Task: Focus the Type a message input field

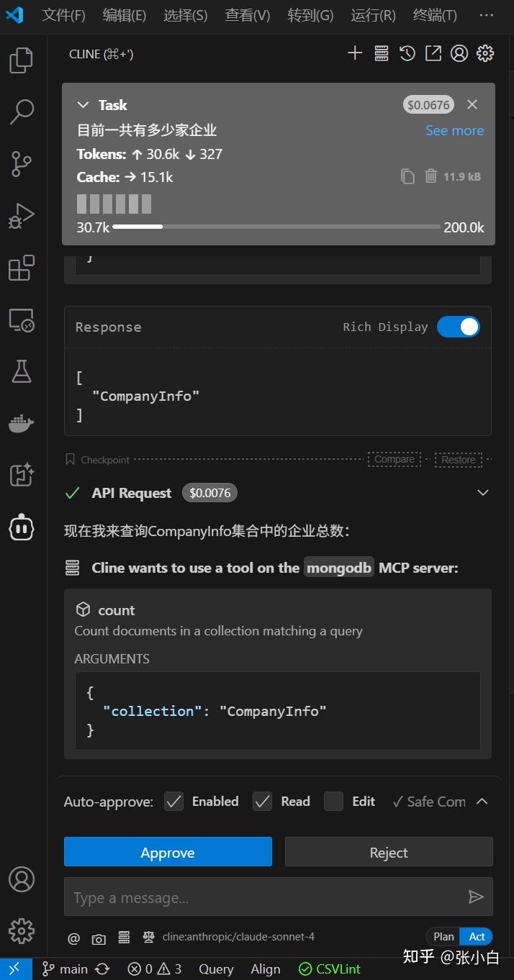Action: [x=266, y=897]
